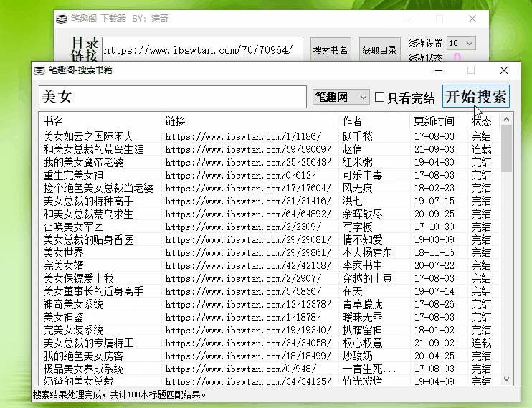532x408 pixels.
Task: Click the link ending in /29/29861/
Action: pos(248,253)
